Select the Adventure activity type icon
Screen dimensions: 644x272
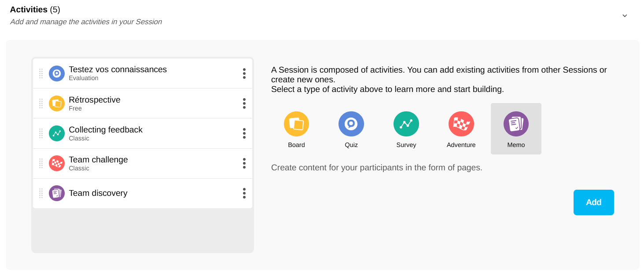coord(461,124)
